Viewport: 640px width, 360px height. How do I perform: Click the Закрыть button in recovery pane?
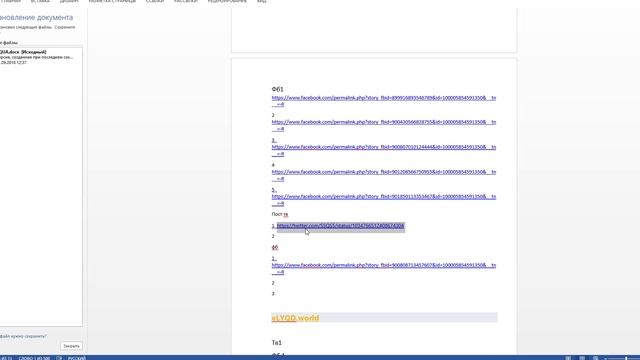pyautogui.click(x=71, y=346)
